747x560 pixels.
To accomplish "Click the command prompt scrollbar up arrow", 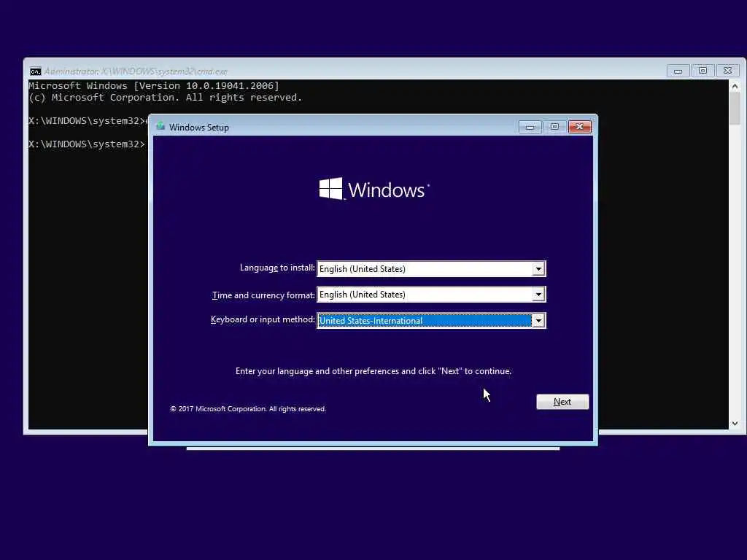I will (x=735, y=86).
